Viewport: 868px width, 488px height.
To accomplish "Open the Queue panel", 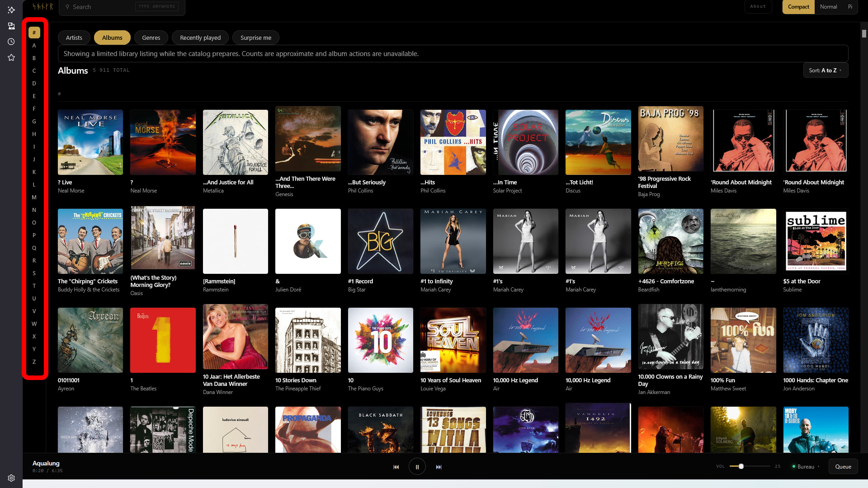I will pos(843,467).
